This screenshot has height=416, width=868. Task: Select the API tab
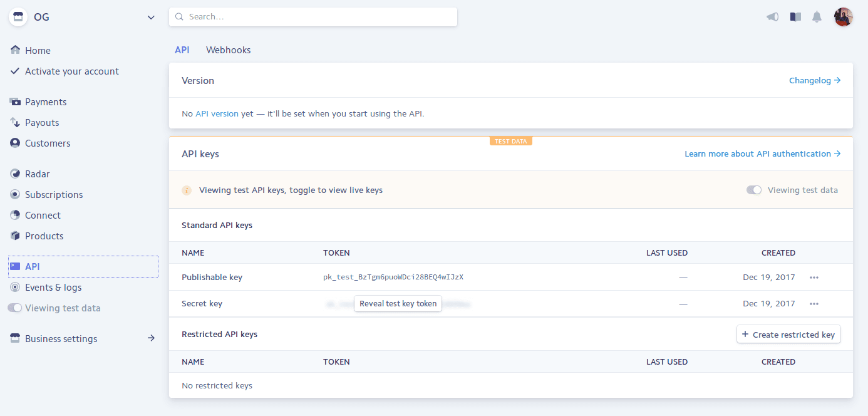pos(182,49)
